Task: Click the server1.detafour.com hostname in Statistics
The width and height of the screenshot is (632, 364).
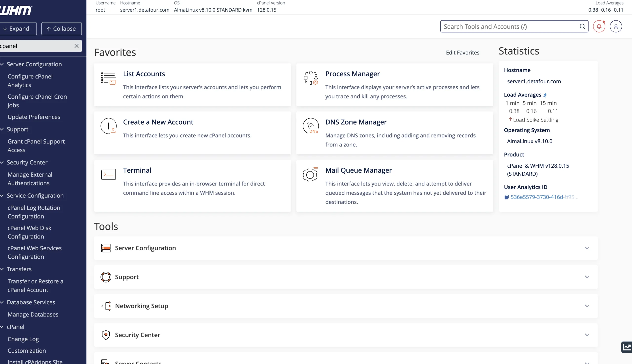Action: tap(534, 81)
